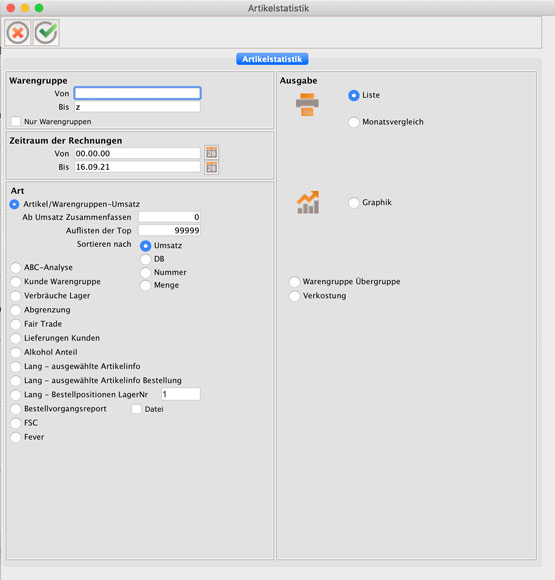The height and width of the screenshot is (580, 555).
Task: Tick the Datei checkbox
Action: click(137, 409)
